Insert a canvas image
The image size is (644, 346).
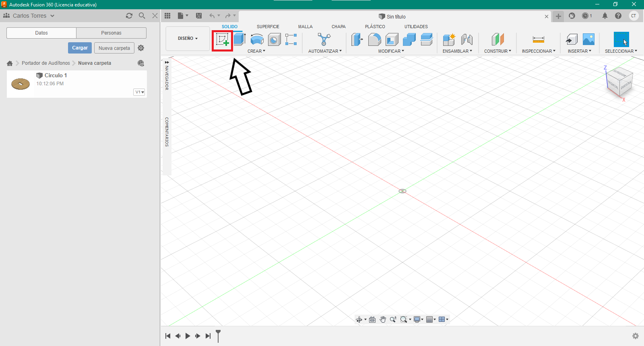(x=588, y=39)
